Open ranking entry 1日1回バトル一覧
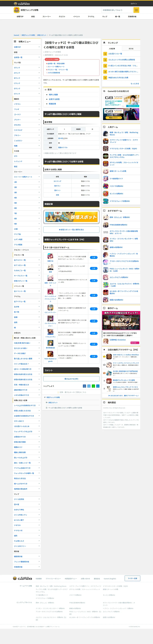Screen dimensions: 153x644 [x=115, y=54]
